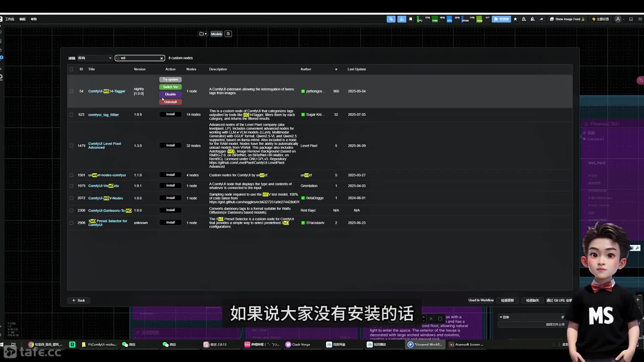Check the unwdef-nodes-comfyui row checkbox
This screenshot has height=362, width=644.
point(71,175)
